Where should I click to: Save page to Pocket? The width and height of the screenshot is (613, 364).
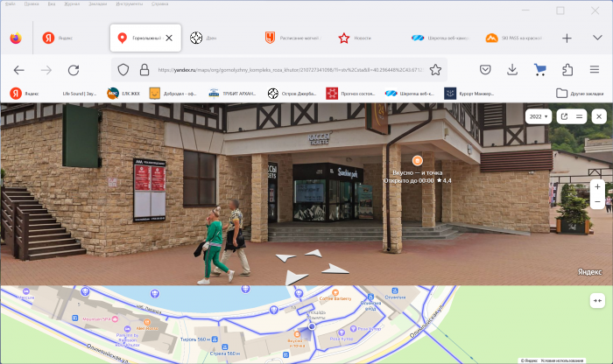click(485, 70)
